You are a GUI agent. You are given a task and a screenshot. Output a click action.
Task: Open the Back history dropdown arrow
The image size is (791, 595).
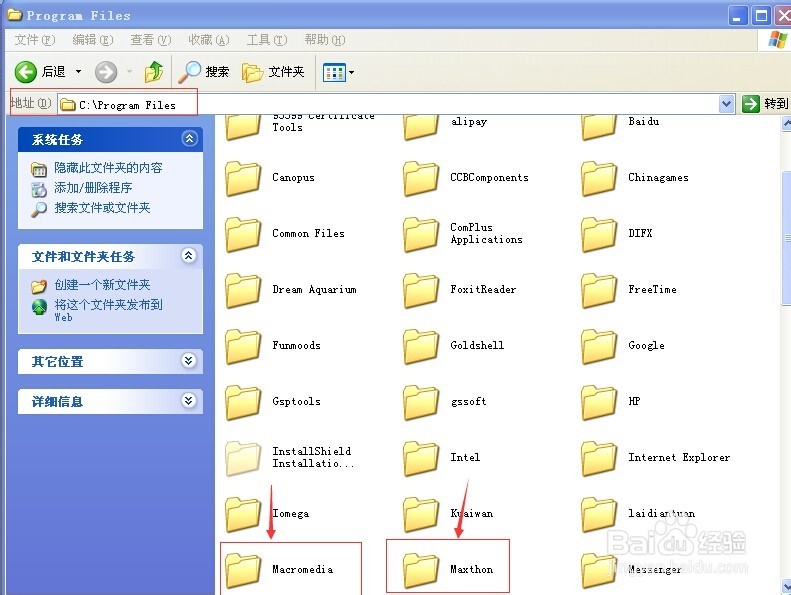tap(78, 72)
